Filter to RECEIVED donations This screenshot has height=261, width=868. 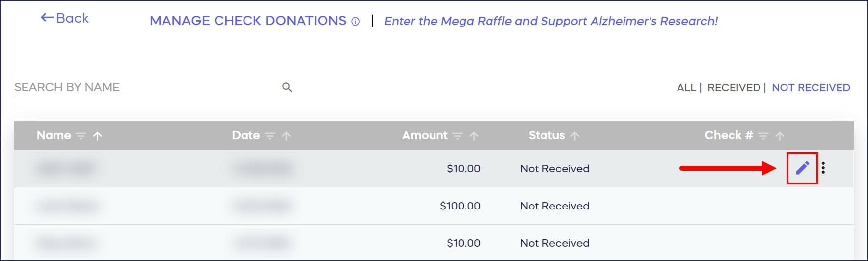tap(733, 88)
